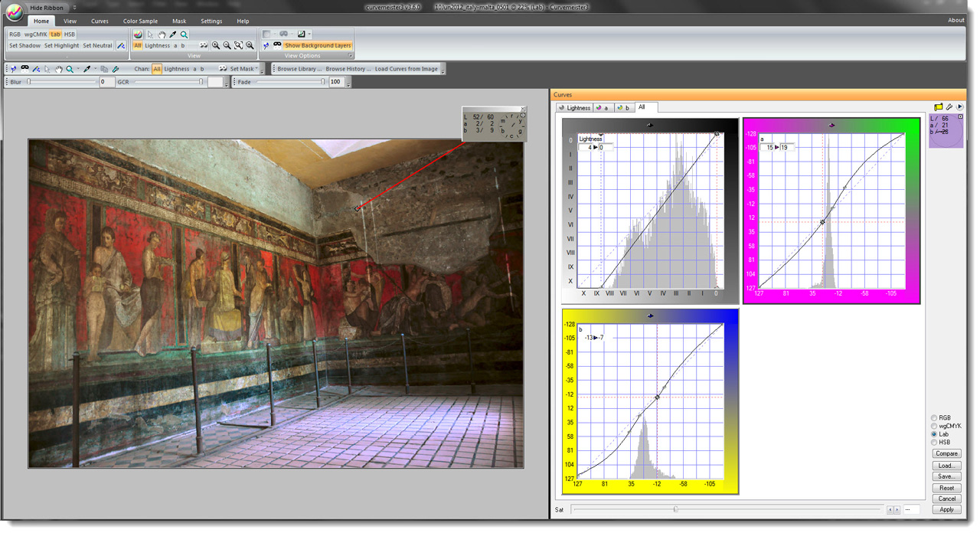Image resolution: width=980 pixels, height=533 pixels.
Task: Switch to the Lightness curves tab
Action: click(574, 108)
